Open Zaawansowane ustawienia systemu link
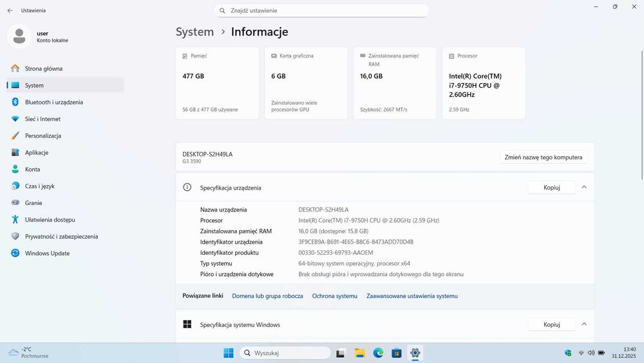The width and height of the screenshot is (644, 363). tap(412, 296)
